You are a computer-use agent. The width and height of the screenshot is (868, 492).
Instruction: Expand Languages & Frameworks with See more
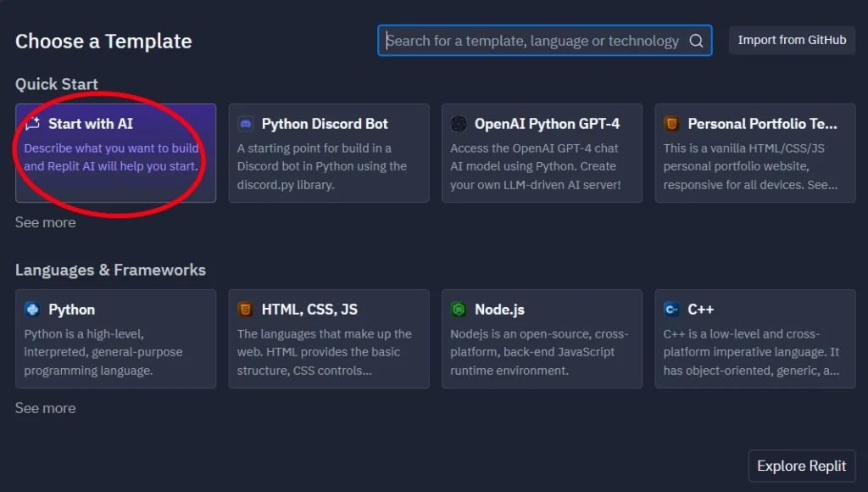click(46, 408)
